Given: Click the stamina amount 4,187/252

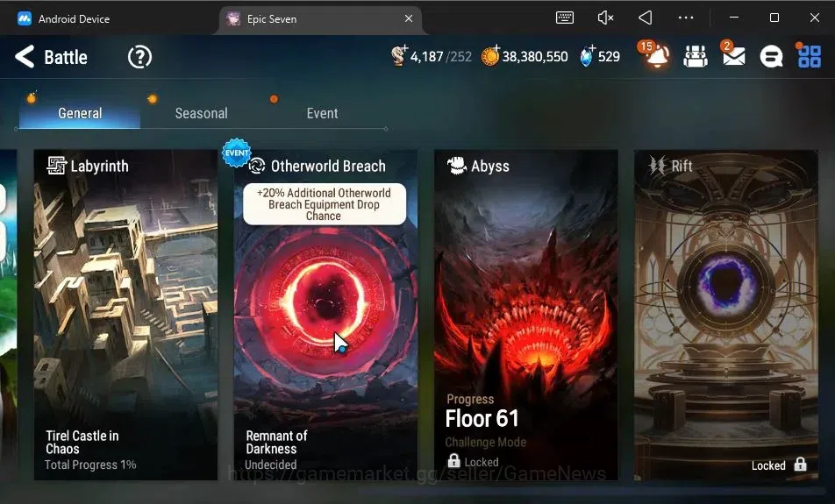Looking at the screenshot, I should click(x=441, y=56).
